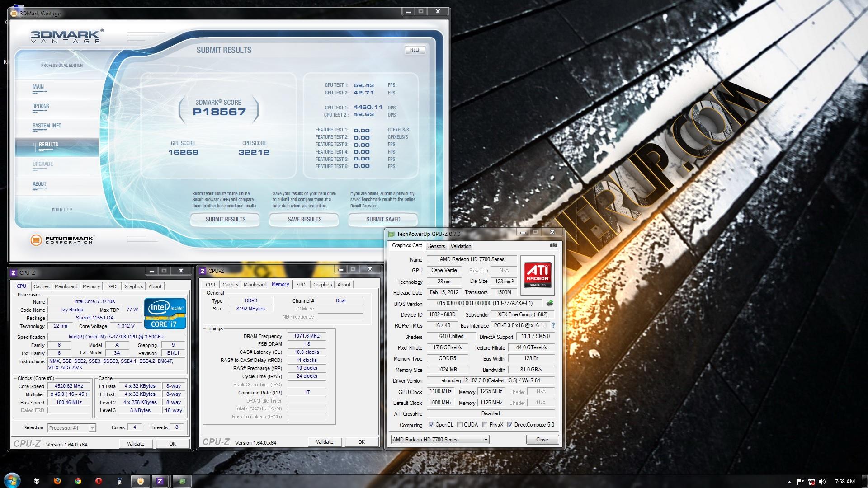This screenshot has width=868, height=488.
Task: Click Validate in the left CPU-Z window
Action: [x=136, y=444]
